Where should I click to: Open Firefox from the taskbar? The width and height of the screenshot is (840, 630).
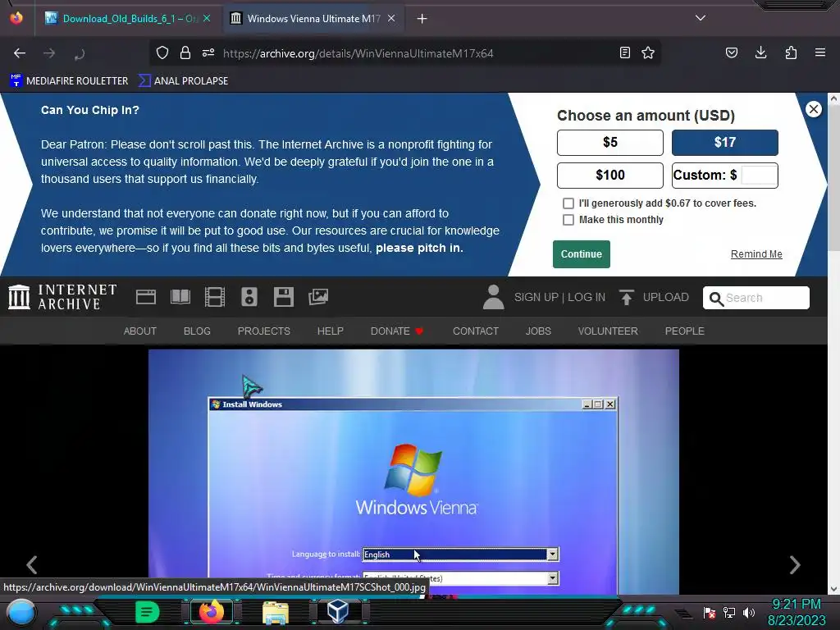[x=212, y=612]
